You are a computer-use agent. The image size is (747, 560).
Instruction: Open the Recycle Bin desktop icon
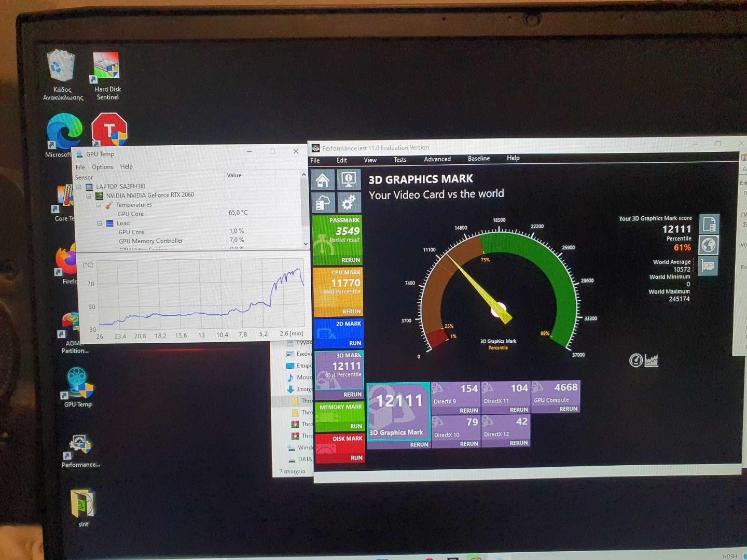pos(62,75)
